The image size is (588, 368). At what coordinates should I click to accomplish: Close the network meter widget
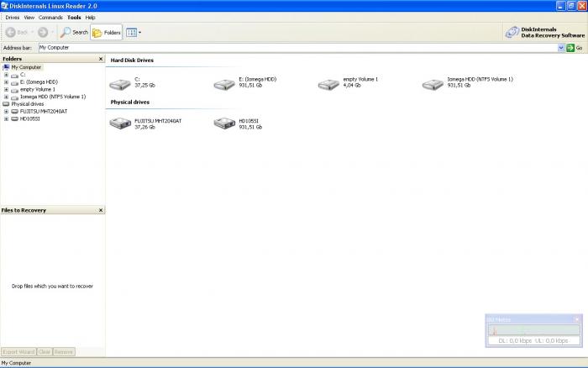(x=577, y=319)
